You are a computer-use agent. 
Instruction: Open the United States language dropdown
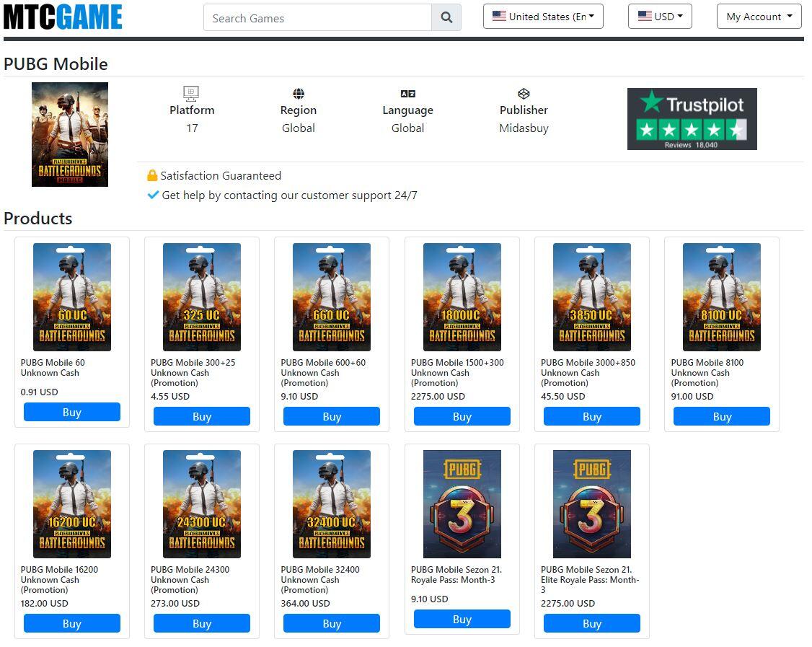point(543,17)
